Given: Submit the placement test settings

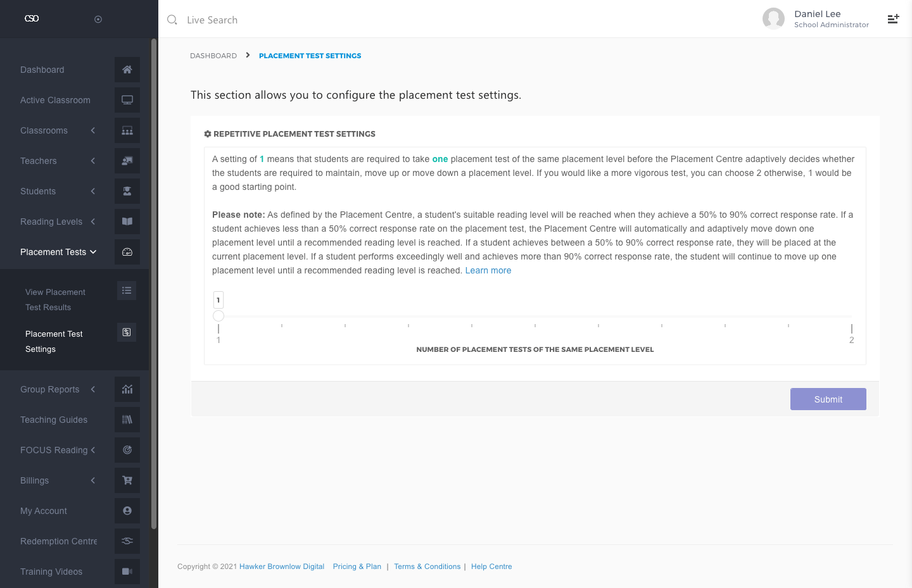Looking at the screenshot, I should 828,399.
